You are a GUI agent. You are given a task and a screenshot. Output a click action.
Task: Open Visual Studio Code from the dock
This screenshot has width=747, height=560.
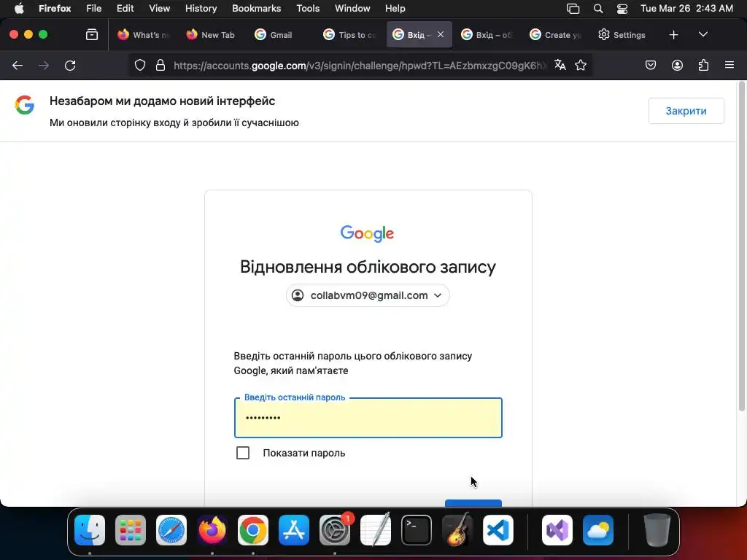498,530
